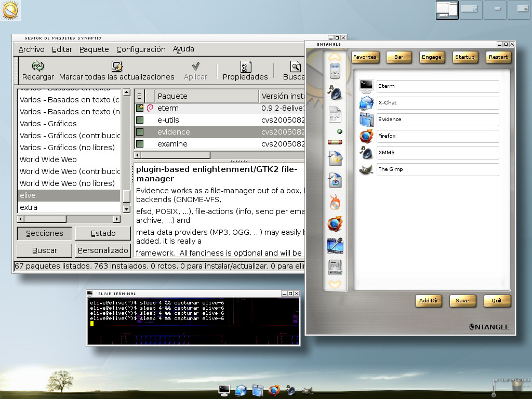Open the Evidence file manager from the dock
532x399 pixels.
click(x=258, y=391)
